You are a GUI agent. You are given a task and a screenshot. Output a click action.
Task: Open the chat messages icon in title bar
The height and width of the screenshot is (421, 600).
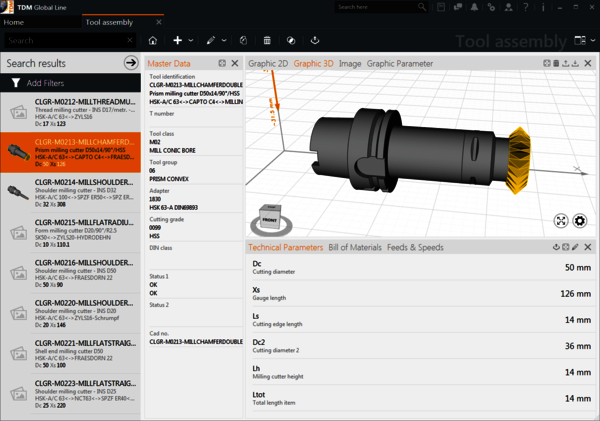[x=458, y=7]
